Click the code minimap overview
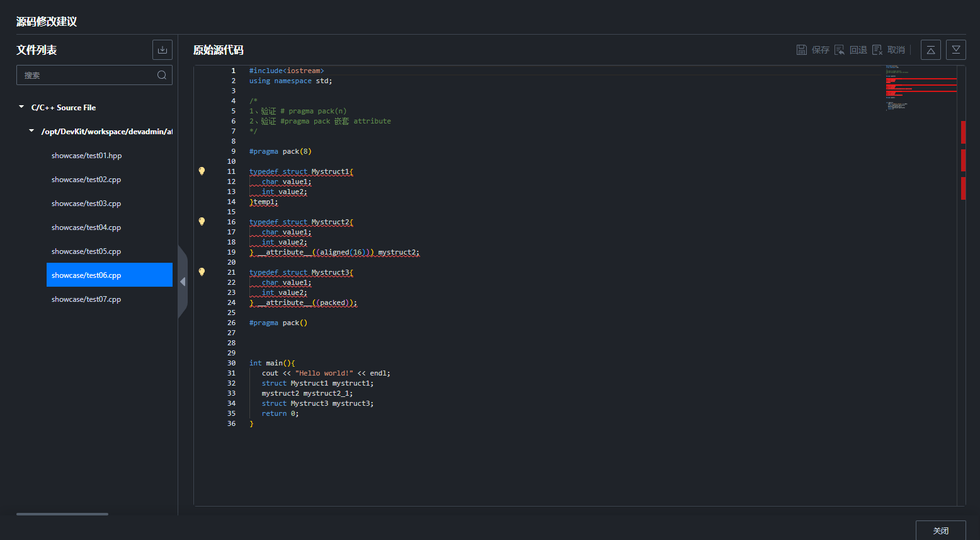This screenshot has height=540, width=980. (921, 88)
